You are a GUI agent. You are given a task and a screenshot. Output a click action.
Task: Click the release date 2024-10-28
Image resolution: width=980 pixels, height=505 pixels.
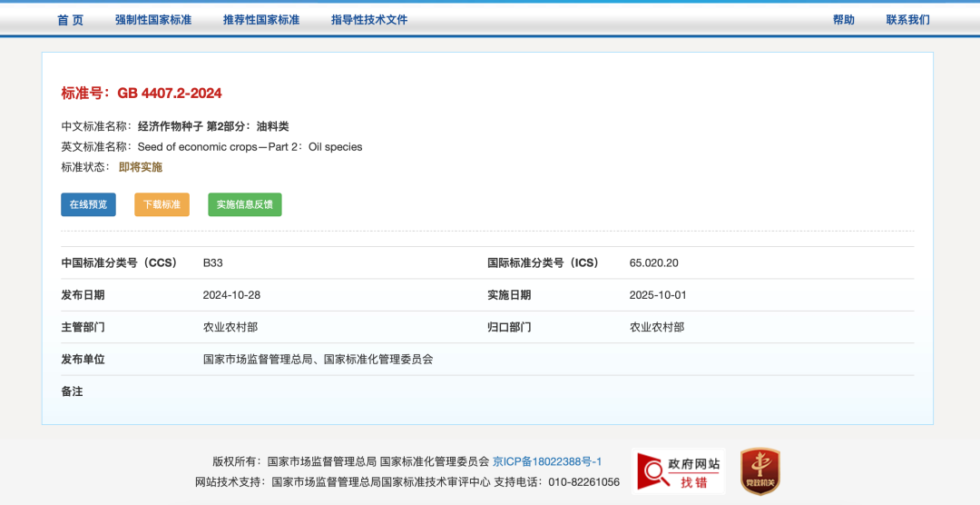click(x=231, y=295)
